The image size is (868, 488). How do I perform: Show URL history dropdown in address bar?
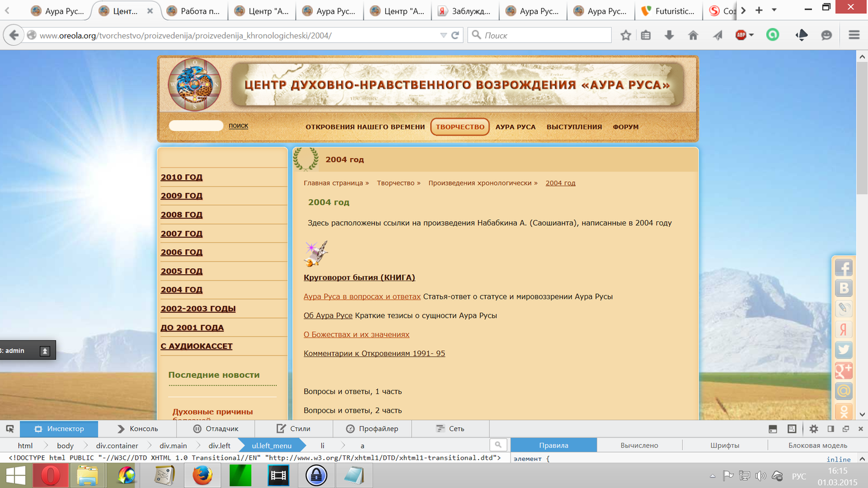click(x=444, y=36)
